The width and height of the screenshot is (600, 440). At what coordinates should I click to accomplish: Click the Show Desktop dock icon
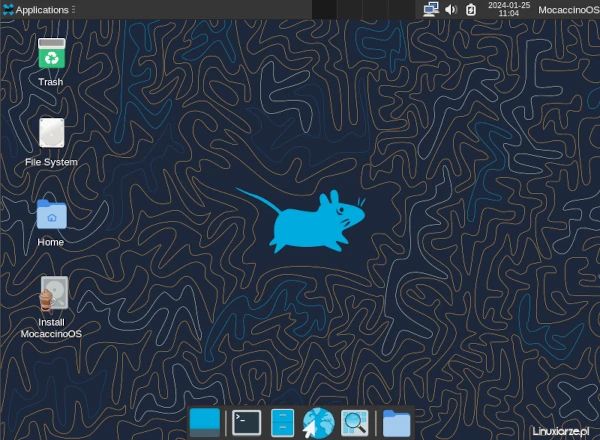click(205, 423)
